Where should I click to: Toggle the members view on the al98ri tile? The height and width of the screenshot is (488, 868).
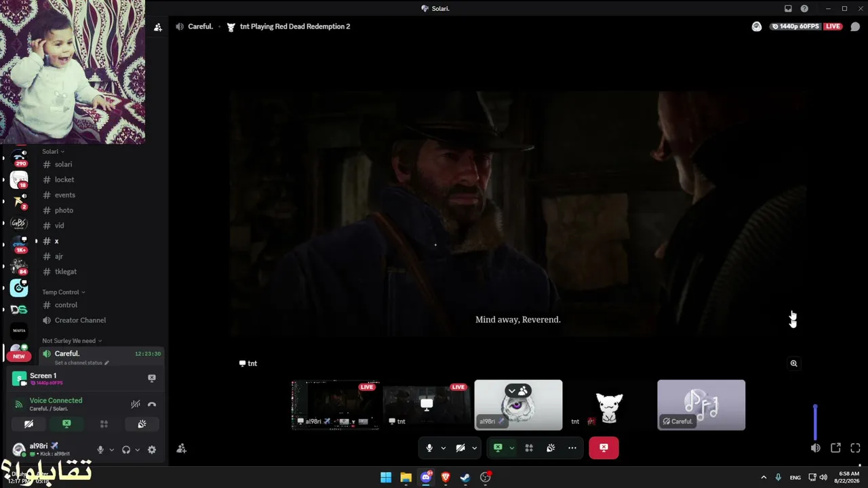click(518, 390)
